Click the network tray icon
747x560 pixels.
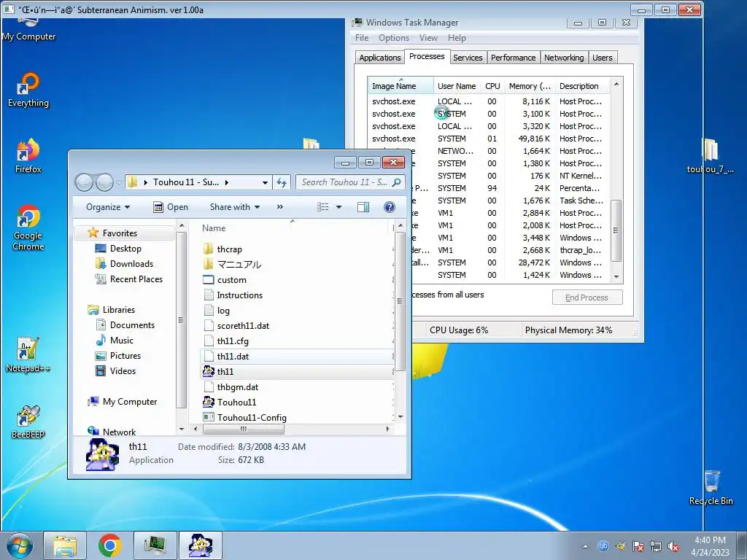click(x=656, y=547)
